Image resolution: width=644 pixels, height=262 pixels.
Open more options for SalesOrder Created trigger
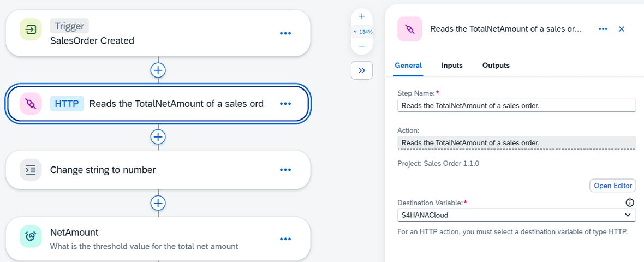tap(285, 33)
